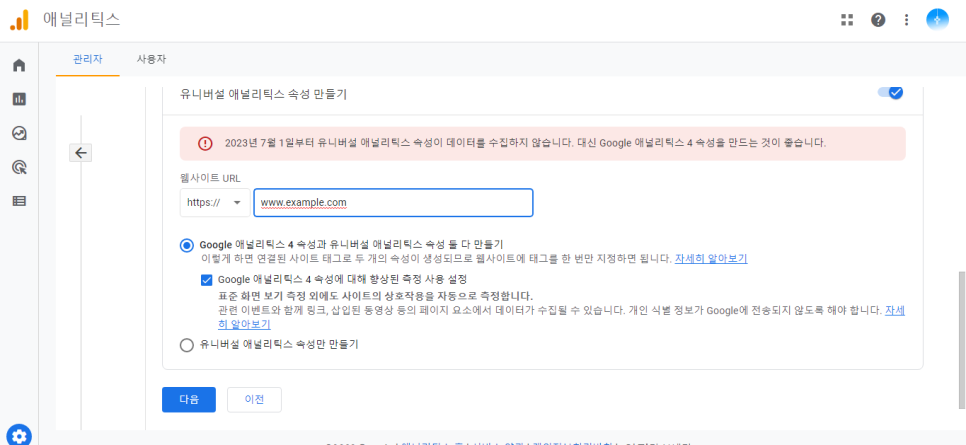Click the 이전 button
The width and height of the screenshot is (966, 445).
[x=254, y=399]
